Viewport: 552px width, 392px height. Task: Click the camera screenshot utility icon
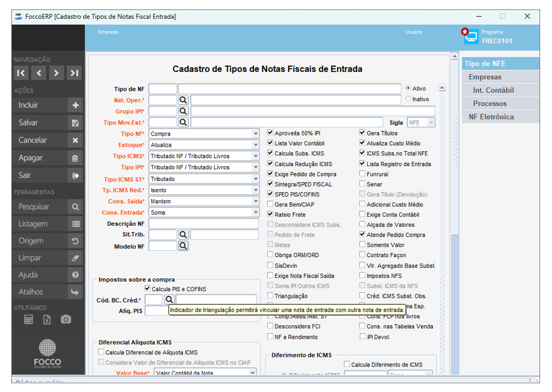coord(66,320)
